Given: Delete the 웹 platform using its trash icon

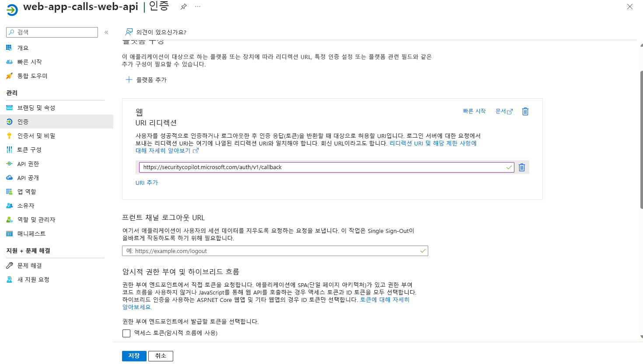Looking at the screenshot, I should 525,111.
